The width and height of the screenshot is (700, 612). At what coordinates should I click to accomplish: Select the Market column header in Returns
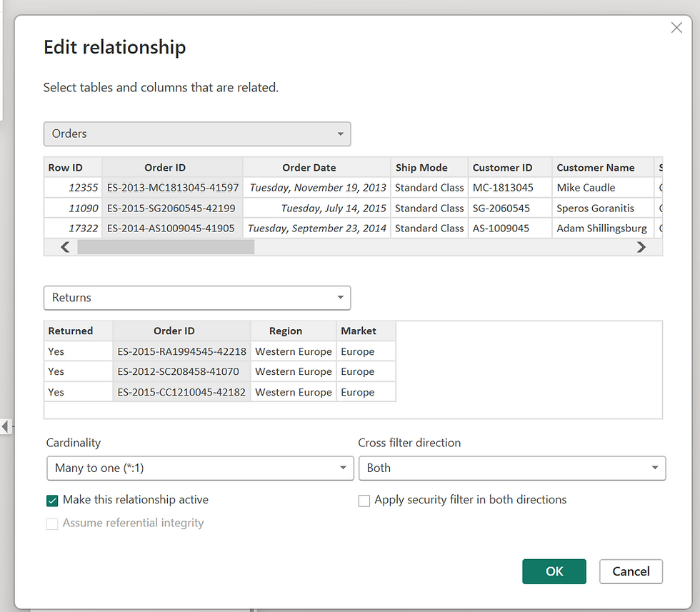click(x=366, y=331)
